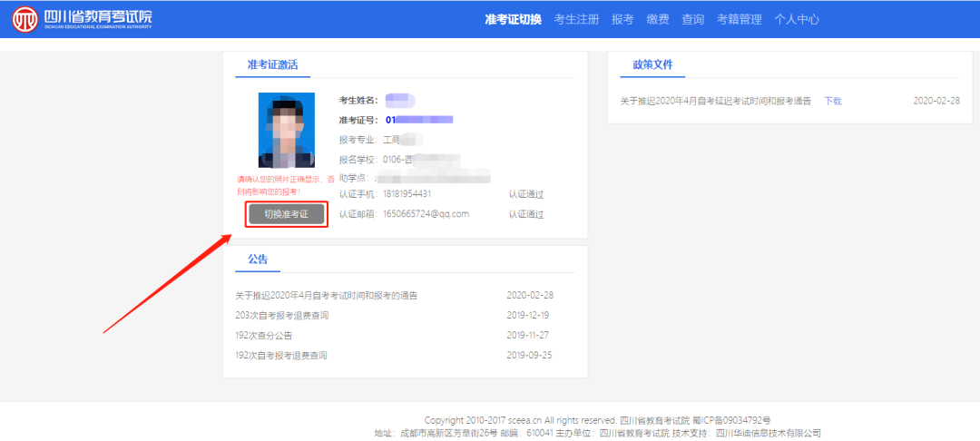This screenshot has height=441, width=980.
Task: Click 查询 in the top navigation bar
Action: pos(692,19)
